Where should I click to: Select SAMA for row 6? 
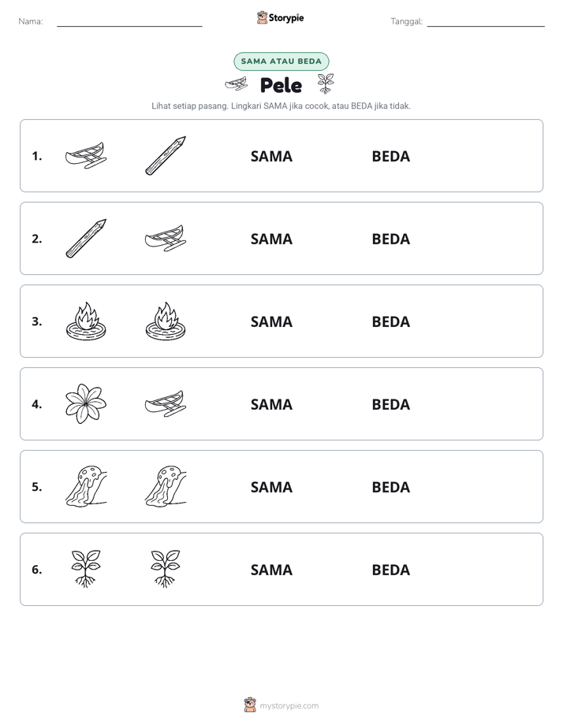point(271,570)
